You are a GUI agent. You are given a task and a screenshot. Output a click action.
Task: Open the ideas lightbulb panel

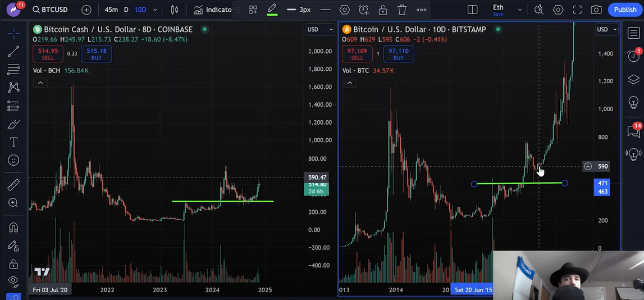click(633, 102)
